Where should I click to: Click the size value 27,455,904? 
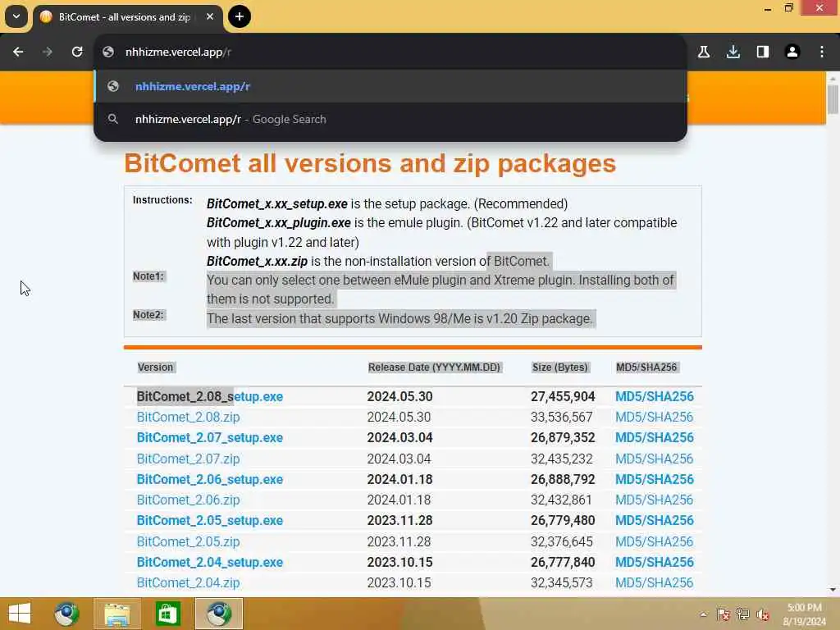[x=563, y=396]
